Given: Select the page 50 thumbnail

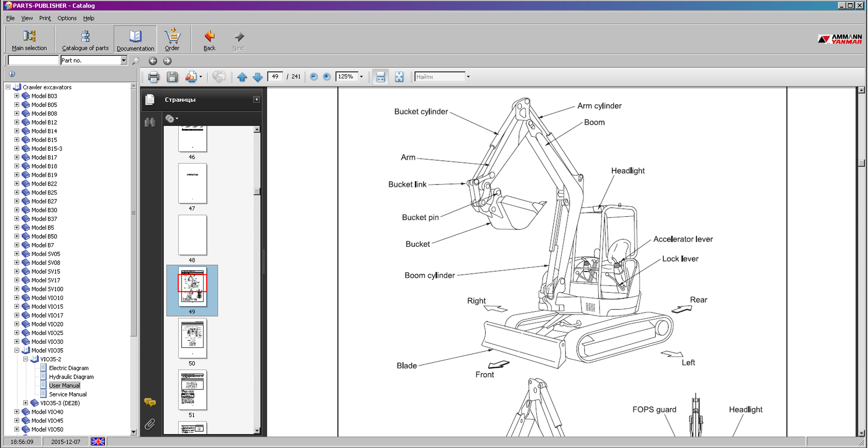Looking at the screenshot, I should [192, 338].
